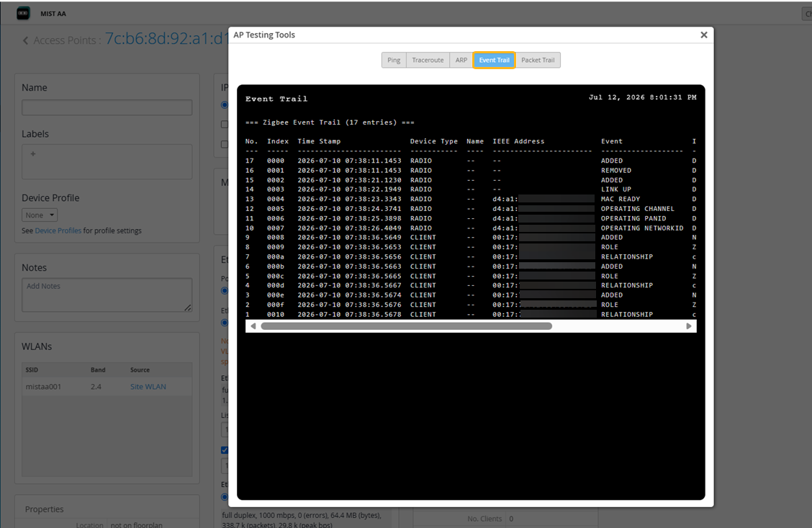Image resolution: width=812 pixels, height=528 pixels.
Task: Open the Site WLAN link
Action: [148, 387]
